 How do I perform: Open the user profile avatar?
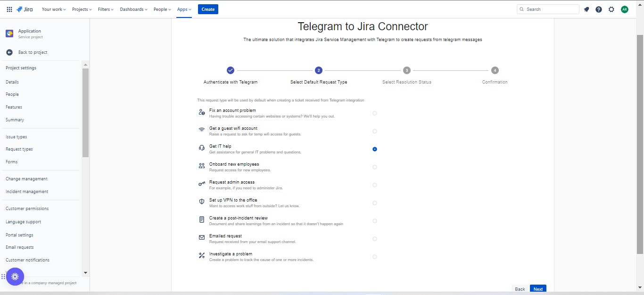click(x=625, y=9)
